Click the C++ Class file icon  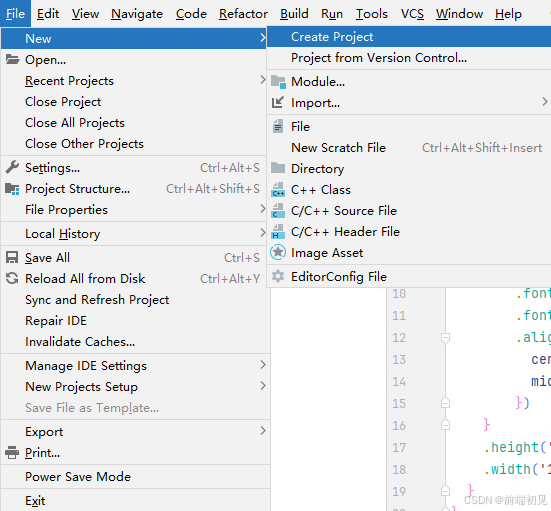coord(278,190)
